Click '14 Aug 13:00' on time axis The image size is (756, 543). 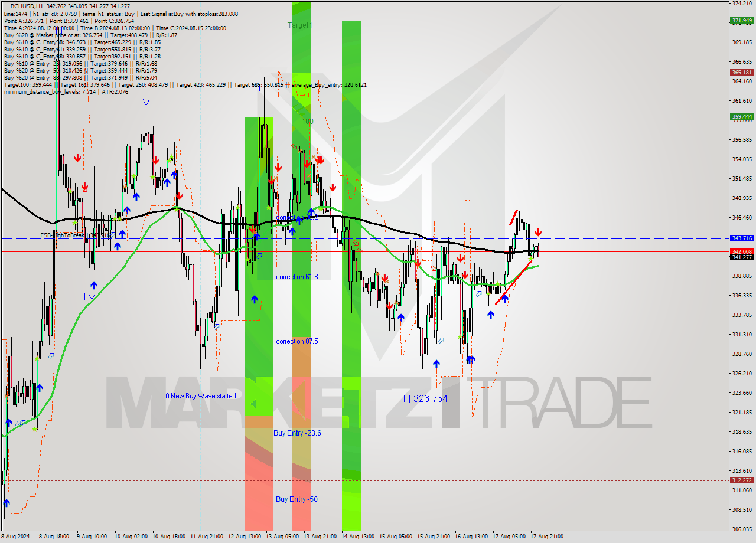pos(358,537)
